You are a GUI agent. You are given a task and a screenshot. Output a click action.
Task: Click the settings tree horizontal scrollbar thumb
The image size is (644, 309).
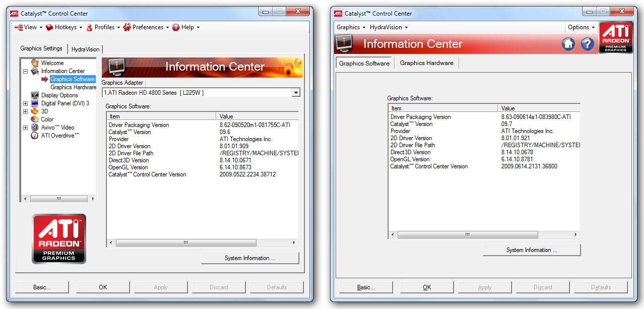pyautogui.click(x=59, y=199)
